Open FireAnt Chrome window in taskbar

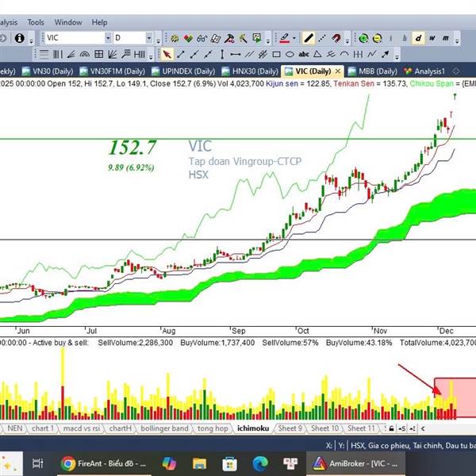104,464
